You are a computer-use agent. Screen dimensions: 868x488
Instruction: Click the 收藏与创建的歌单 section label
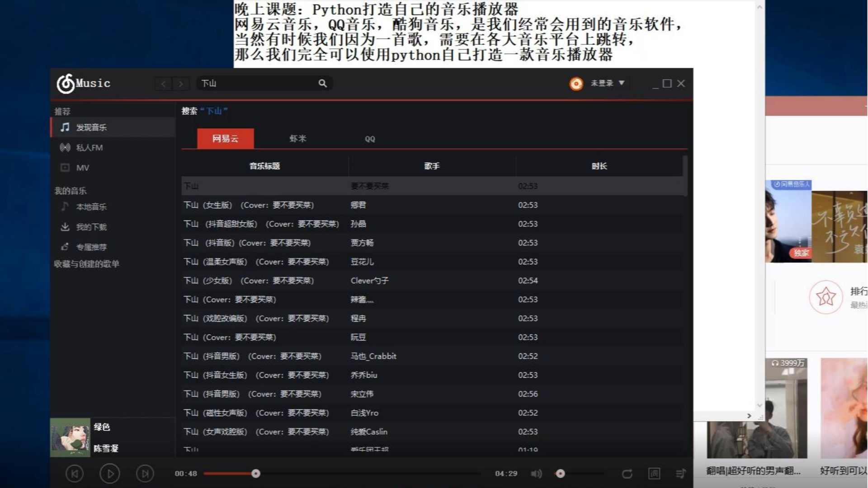coord(86,264)
